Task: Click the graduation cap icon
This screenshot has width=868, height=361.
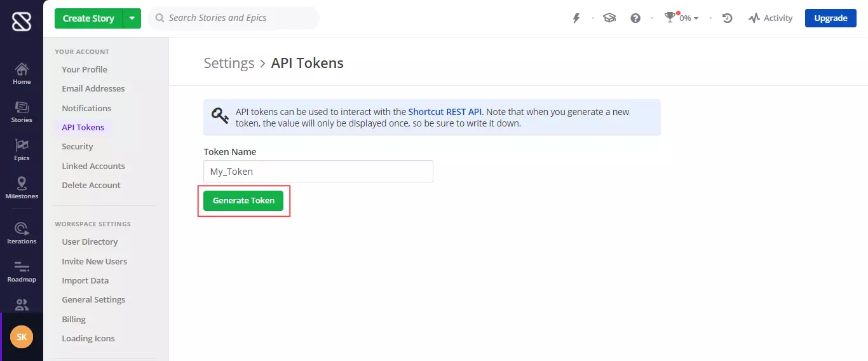Action: pyautogui.click(x=609, y=18)
